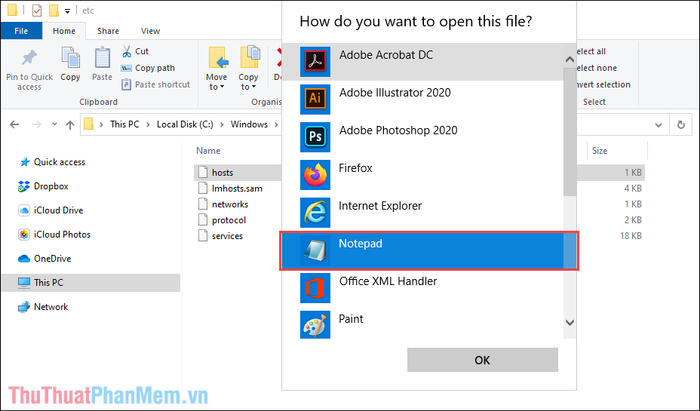Click the Firefox entry label
Viewport: 700px width, 411px height.
pos(355,168)
